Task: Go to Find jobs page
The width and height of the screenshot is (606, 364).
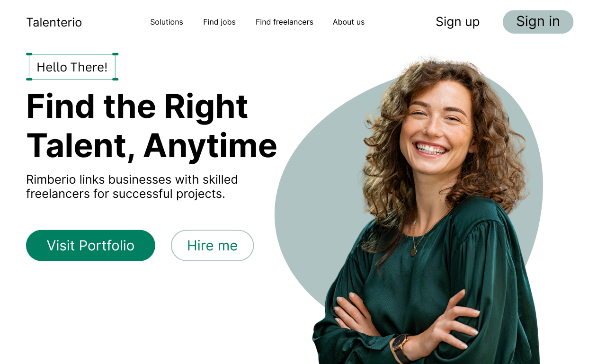Action: pyautogui.click(x=219, y=22)
